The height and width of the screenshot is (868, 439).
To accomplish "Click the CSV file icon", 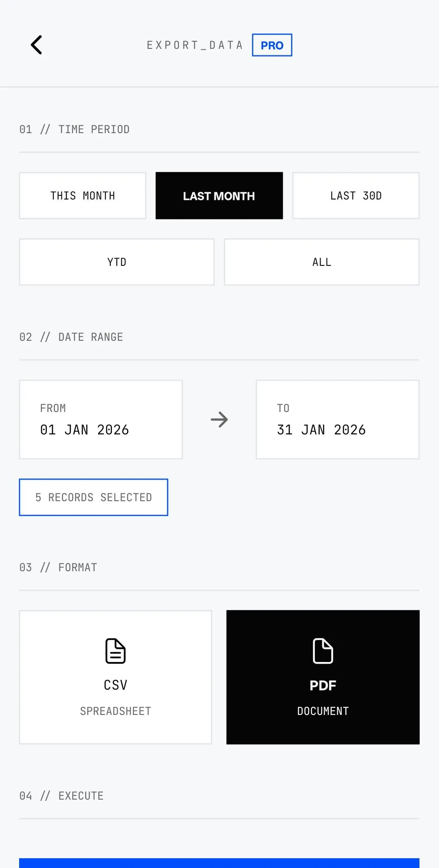I will [116, 651].
